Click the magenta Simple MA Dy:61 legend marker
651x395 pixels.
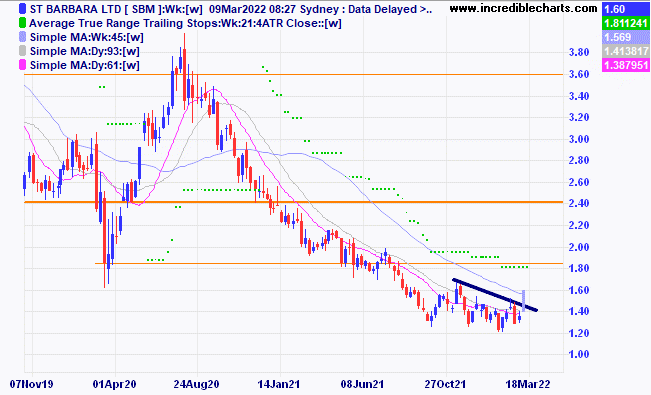click(x=22, y=65)
